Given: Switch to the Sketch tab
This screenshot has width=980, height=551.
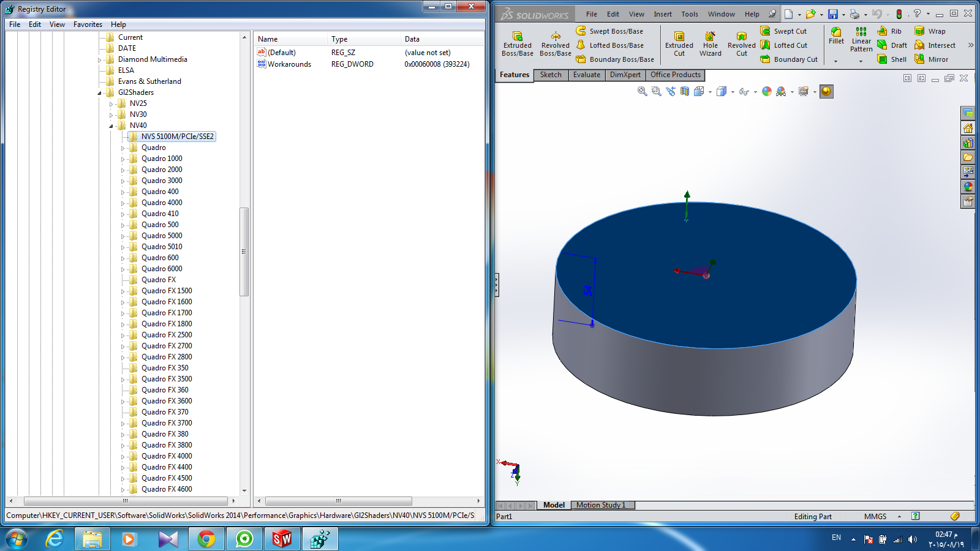Looking at the screenshot, I should [551, 75].
